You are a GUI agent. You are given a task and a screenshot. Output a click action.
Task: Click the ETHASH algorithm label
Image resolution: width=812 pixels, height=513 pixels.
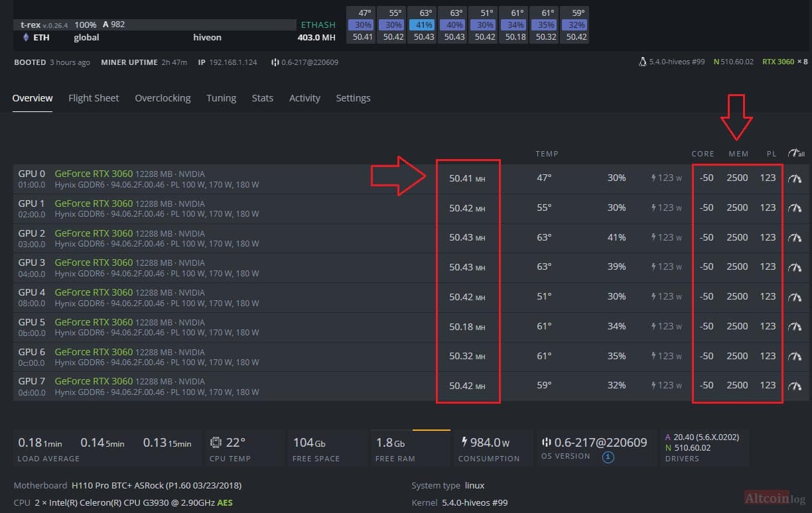tap(318, 25)
